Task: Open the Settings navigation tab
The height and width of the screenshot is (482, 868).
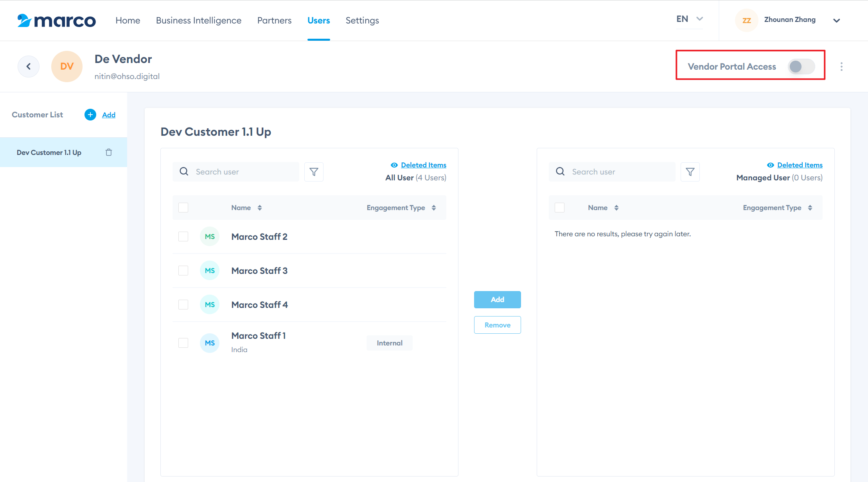Action: tap(362, 20)
